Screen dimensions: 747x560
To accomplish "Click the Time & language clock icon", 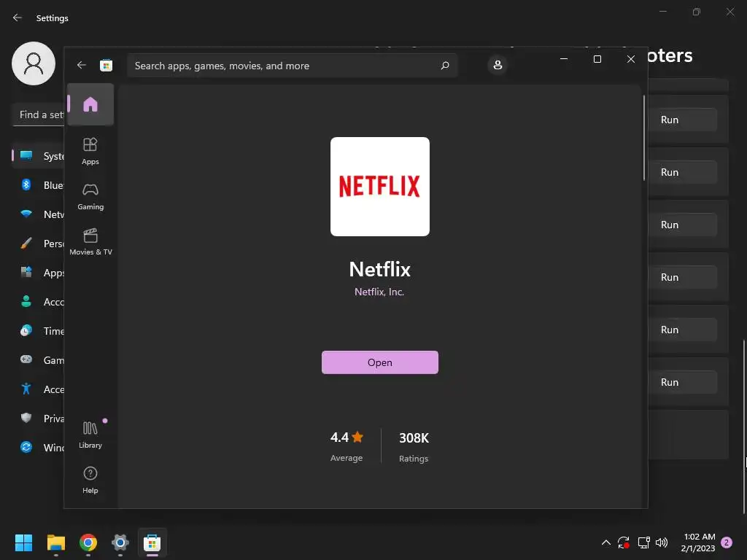I will (26, 330).
